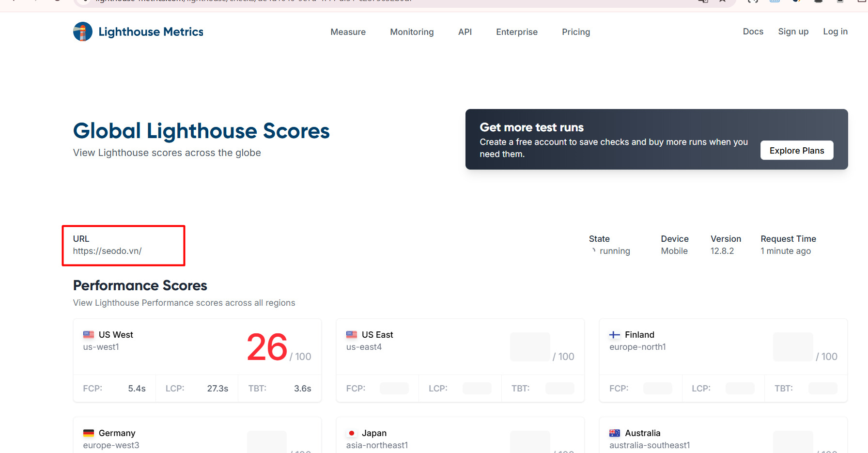Click the Global Lighthouse Scores heading
The image size is (868, 453).
(201, 131)
